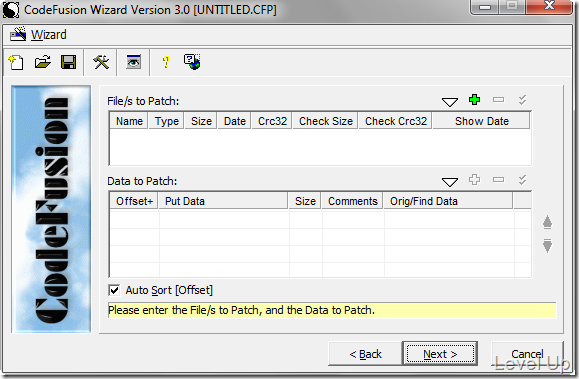This screenshot has height=379, width=579.
Task: Move patch entry up with arrow icon
Action: tap(547, 222)
